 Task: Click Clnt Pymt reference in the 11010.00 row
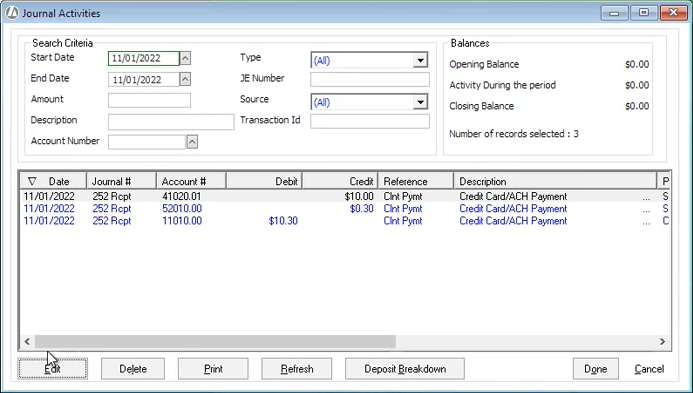(x=403, y=221)
